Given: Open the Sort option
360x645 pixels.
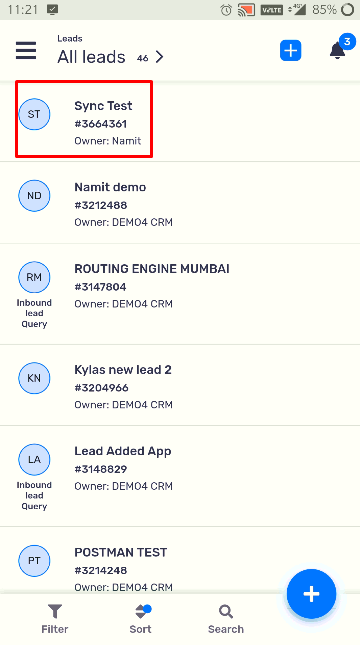Looking at the screenshot, I should [140, 619].
